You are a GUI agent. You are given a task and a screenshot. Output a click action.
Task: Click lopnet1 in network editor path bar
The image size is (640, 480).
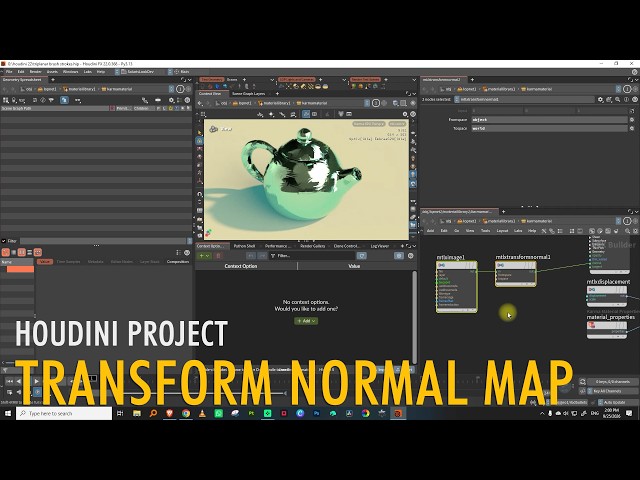pyautogui.click(x=467, y=221)
